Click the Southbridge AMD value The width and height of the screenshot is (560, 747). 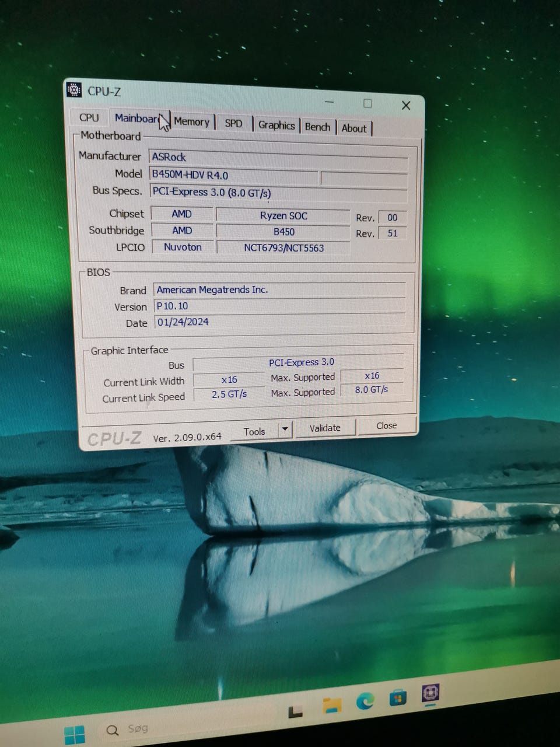pos(181,231)
